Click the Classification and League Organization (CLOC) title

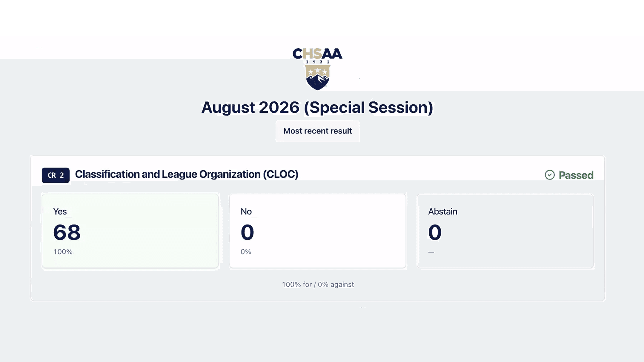[187, 174]
